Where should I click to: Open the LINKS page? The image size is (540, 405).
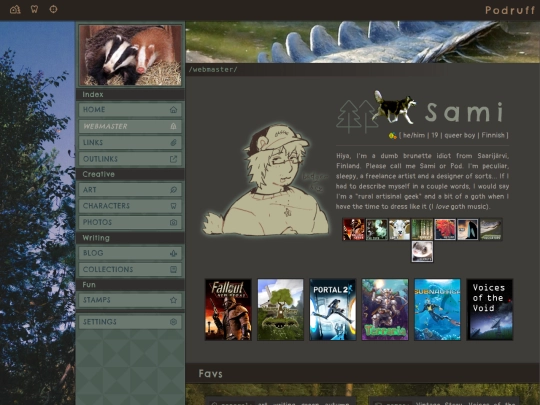[x=130, y=142]
